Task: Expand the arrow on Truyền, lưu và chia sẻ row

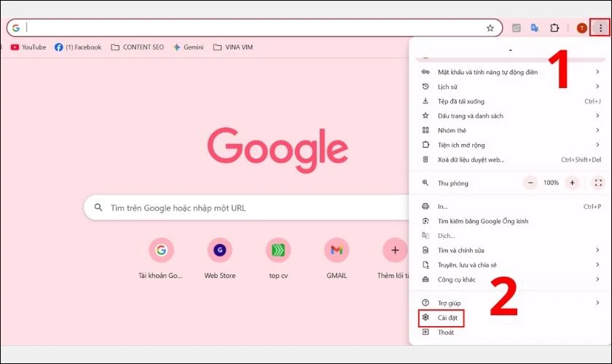Action: tap(597, 264)
